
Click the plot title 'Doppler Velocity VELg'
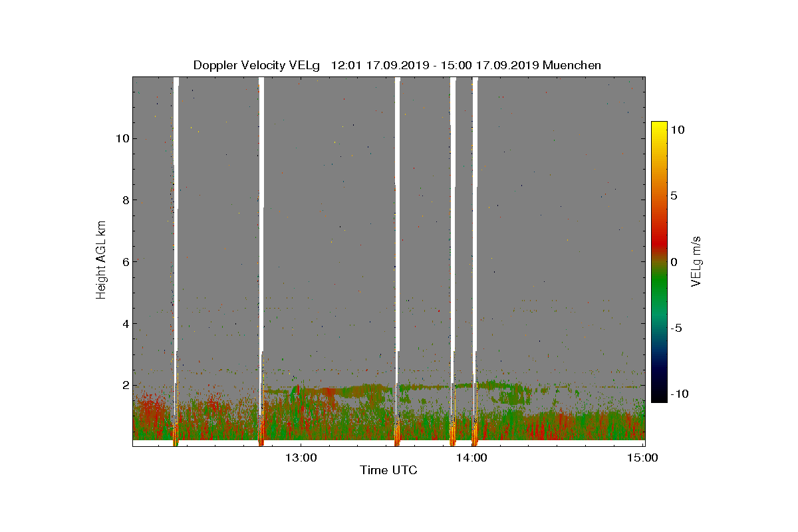point(257,65)
